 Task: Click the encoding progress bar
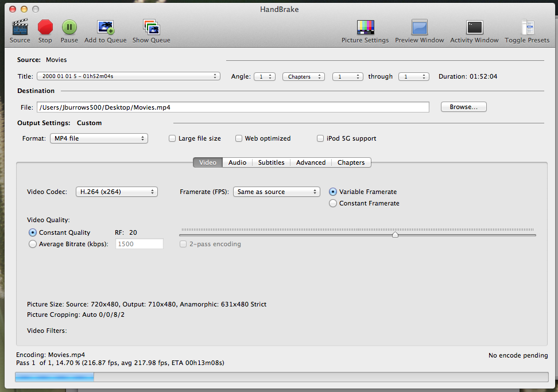(281, 377)
